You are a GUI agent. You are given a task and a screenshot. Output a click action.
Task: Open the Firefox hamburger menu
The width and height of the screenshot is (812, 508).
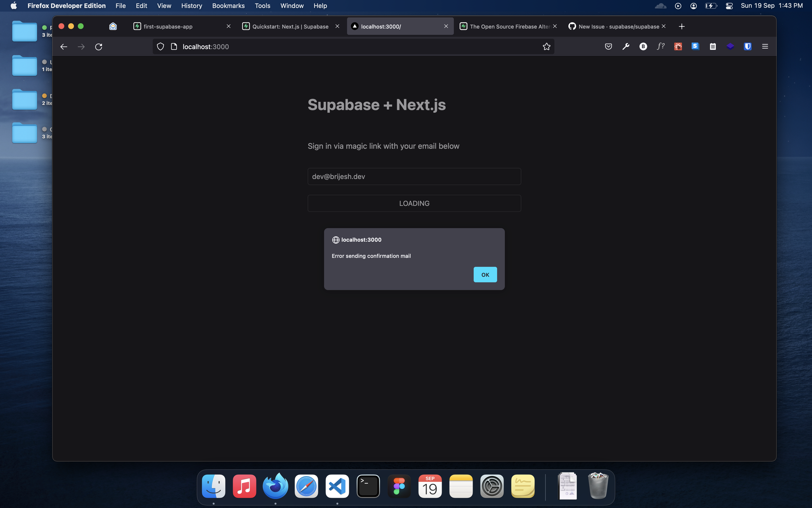(x=765, y=47)
